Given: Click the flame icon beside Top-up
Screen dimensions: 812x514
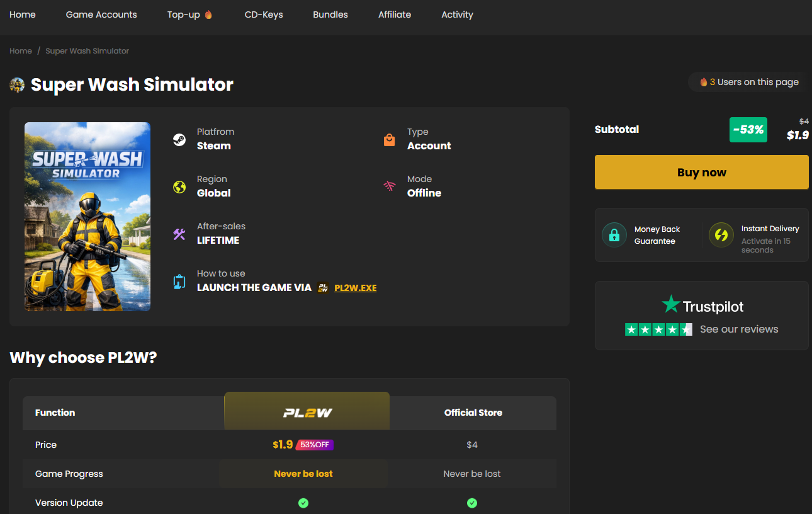Looking at the screenshot, I should pos(208,14).
